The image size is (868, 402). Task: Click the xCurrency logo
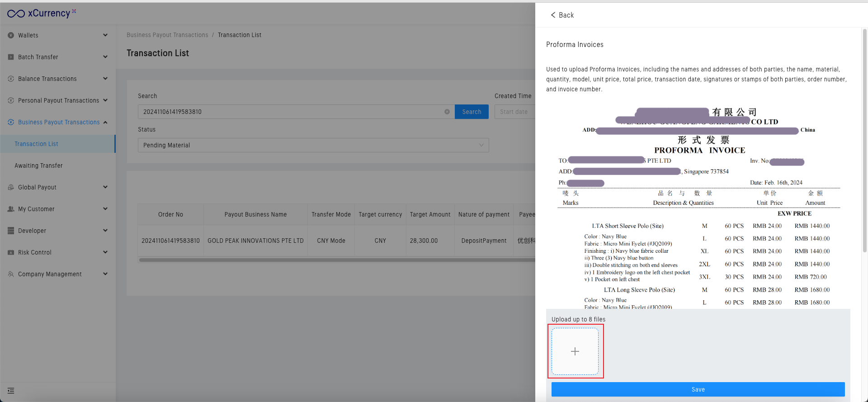tap(41, 14)
